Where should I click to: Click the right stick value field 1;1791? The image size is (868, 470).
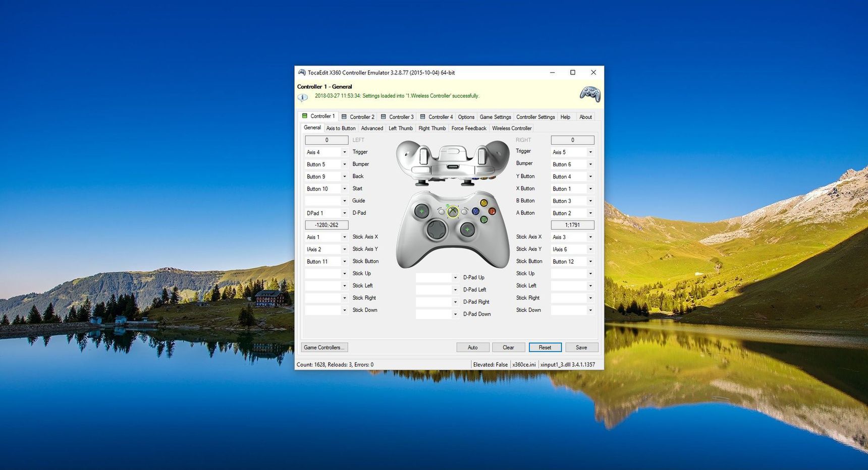(572, 225)
